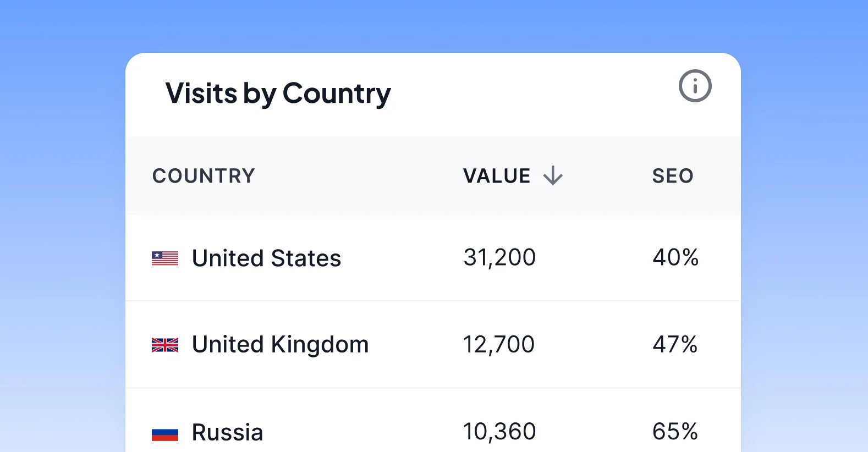Select the United Kingdom country name

tap(280, 345)
